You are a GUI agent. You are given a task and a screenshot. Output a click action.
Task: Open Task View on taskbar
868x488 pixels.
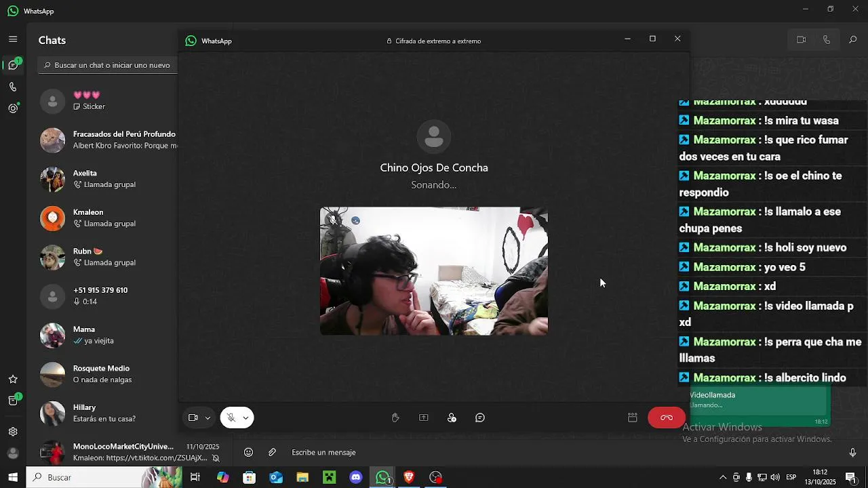(x=195, y=477)
